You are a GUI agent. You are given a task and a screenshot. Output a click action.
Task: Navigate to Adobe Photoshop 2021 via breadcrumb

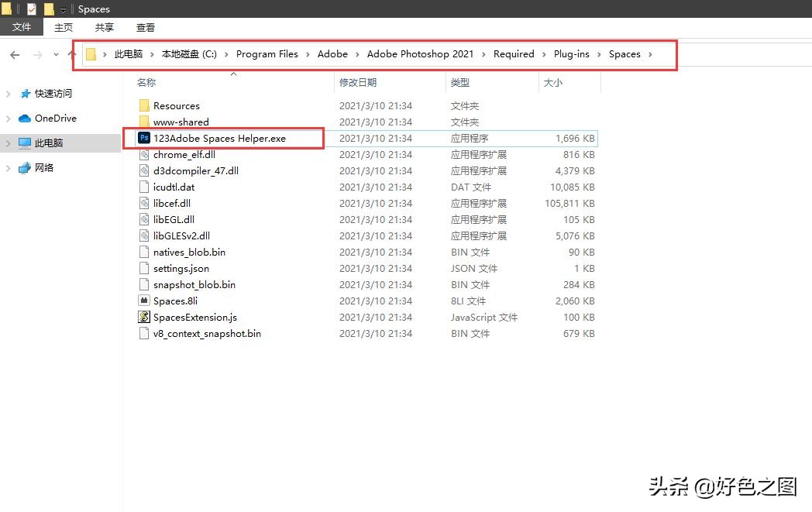421,54
